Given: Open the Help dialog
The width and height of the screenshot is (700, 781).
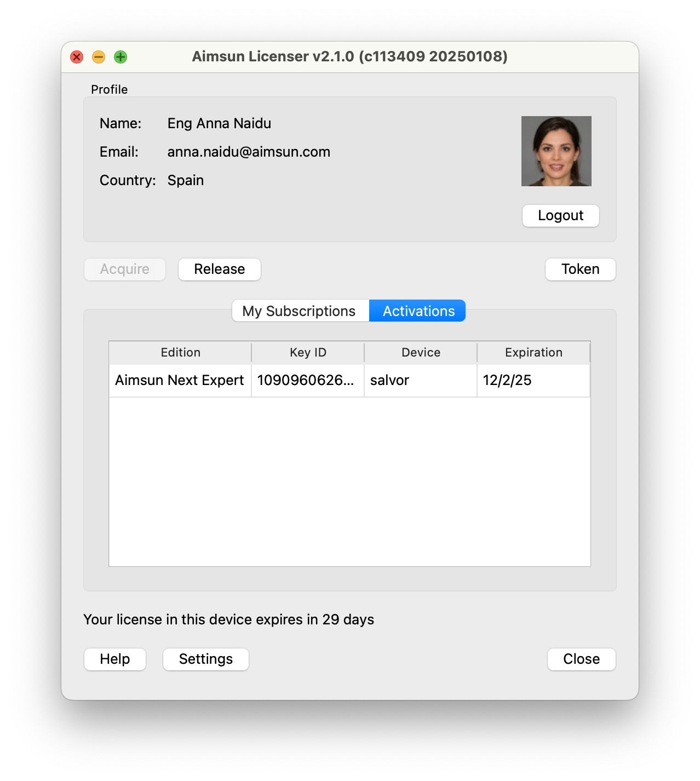Looking at the screenshot, I should tap(114, 659).
